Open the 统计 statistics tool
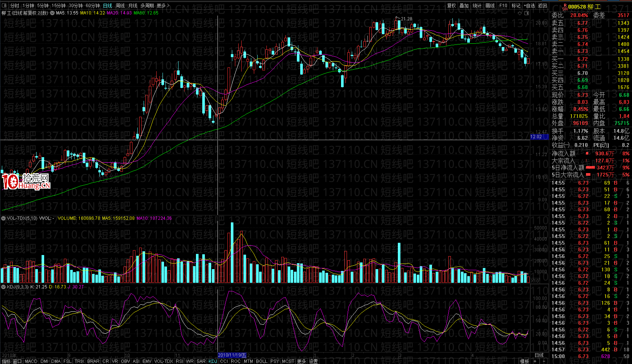Viewport: 632px width, 364px height. click(477, 6)
